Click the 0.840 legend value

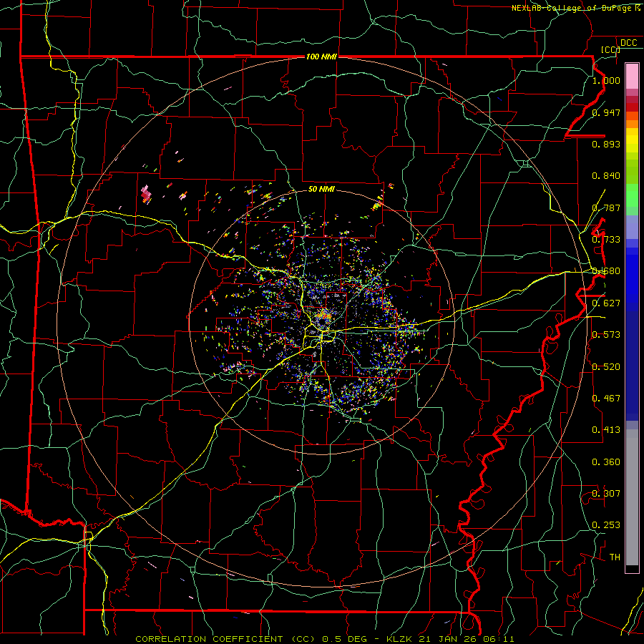(x=606, y=176)
